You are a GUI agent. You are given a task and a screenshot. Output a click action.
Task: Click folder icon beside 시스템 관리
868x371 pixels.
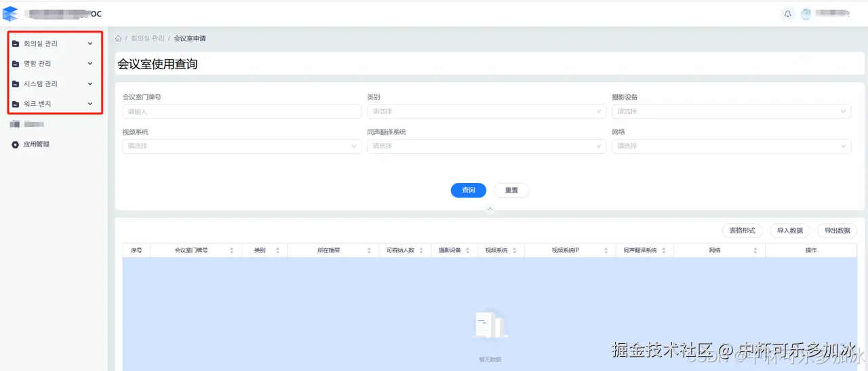click(16, 84)
